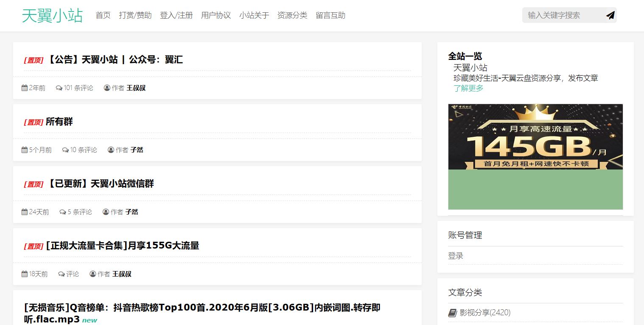Click calendar icon next to 24天前
The height and width of the screenshot is (325, 644).
click(25, 212)
